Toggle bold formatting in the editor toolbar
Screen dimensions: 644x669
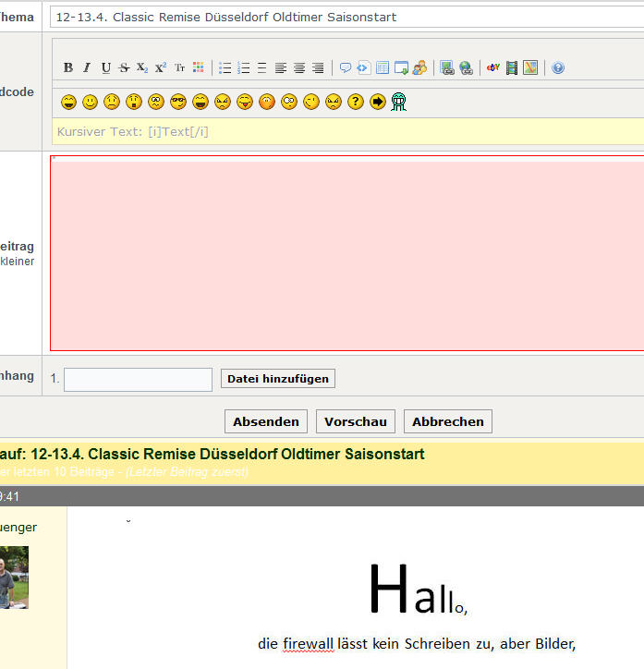pyautogui.click(x=68, y=67)
